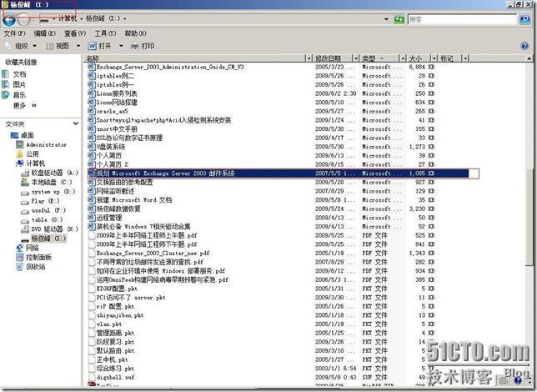Click icon of vlan.pkt file
Image resolution: width=537 pixels, height=392 pixels.
pos(92,324)
